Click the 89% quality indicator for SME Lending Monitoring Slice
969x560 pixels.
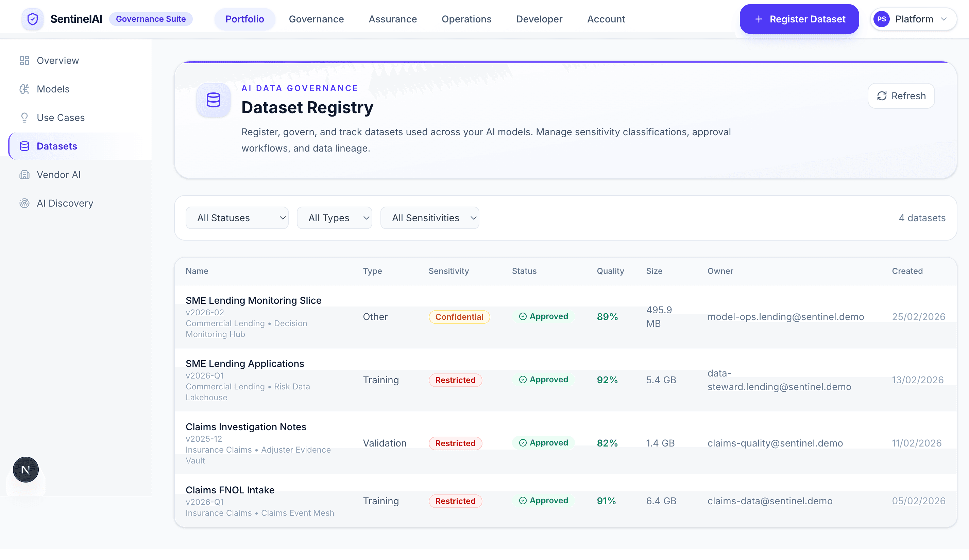(x=607, y=317)
